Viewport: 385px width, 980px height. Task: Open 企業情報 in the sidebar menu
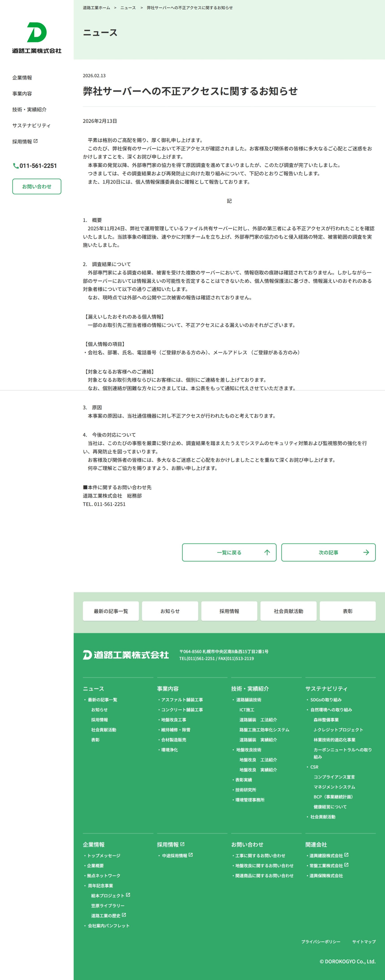point(22,78)
